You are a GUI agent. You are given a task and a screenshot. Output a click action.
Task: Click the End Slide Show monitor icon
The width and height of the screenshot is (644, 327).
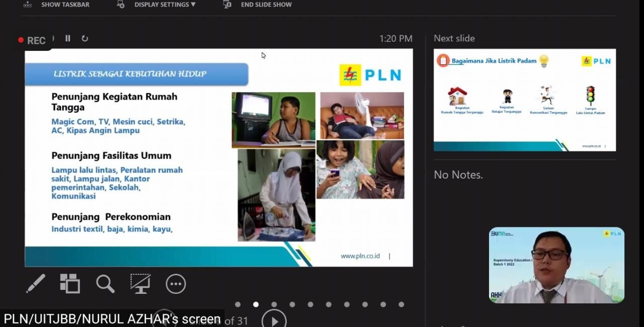tap(227, 5)
